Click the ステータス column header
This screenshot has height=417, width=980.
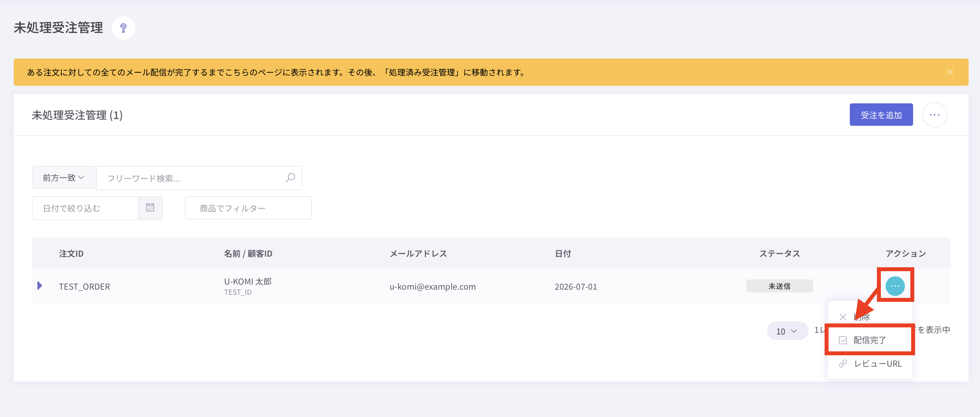click(779, 254)
